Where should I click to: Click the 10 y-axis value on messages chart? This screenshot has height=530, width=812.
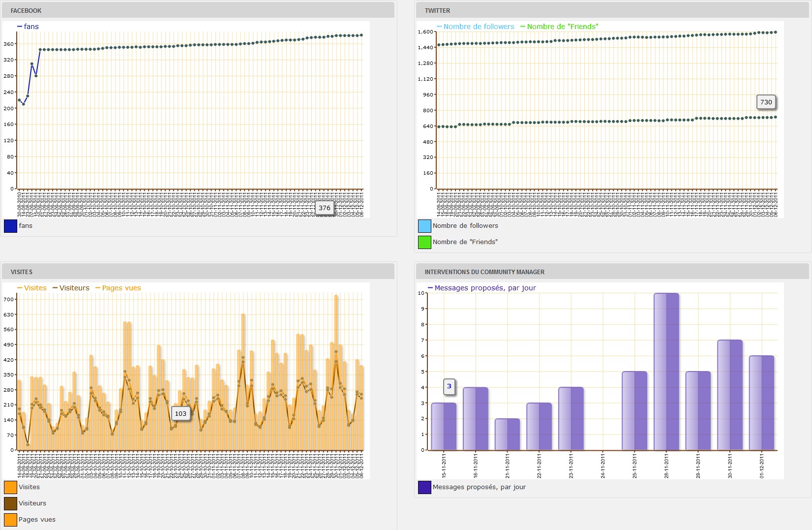click(x=421, y=293)
